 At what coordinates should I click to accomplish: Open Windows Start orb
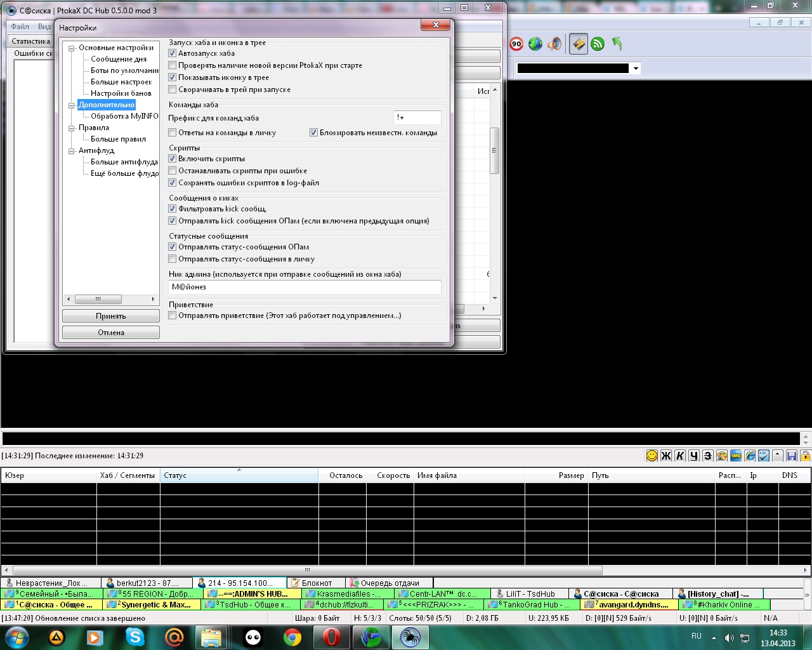[17, 637]
